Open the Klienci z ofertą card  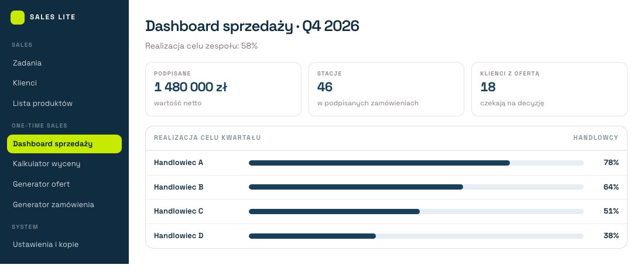pos(550,89)
